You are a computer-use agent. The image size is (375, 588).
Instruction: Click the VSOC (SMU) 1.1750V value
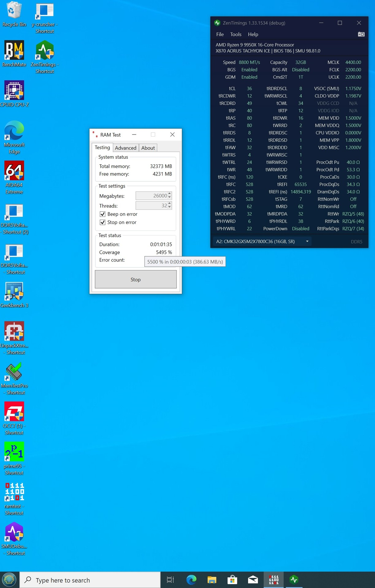point(353,89)
